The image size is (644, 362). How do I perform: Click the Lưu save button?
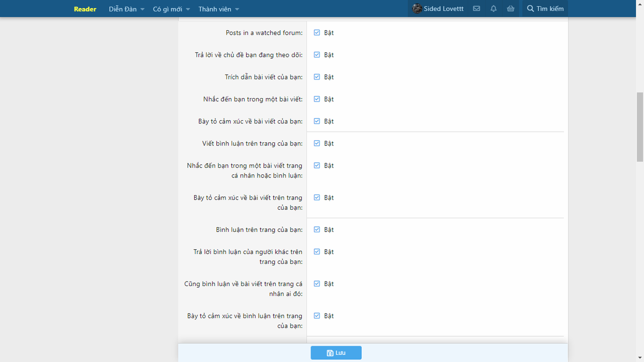point(336,353)
